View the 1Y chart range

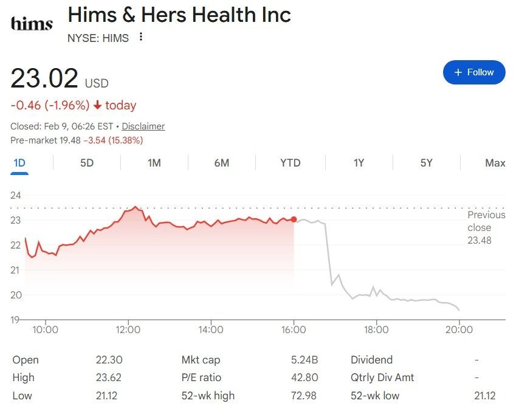[359, 163]
